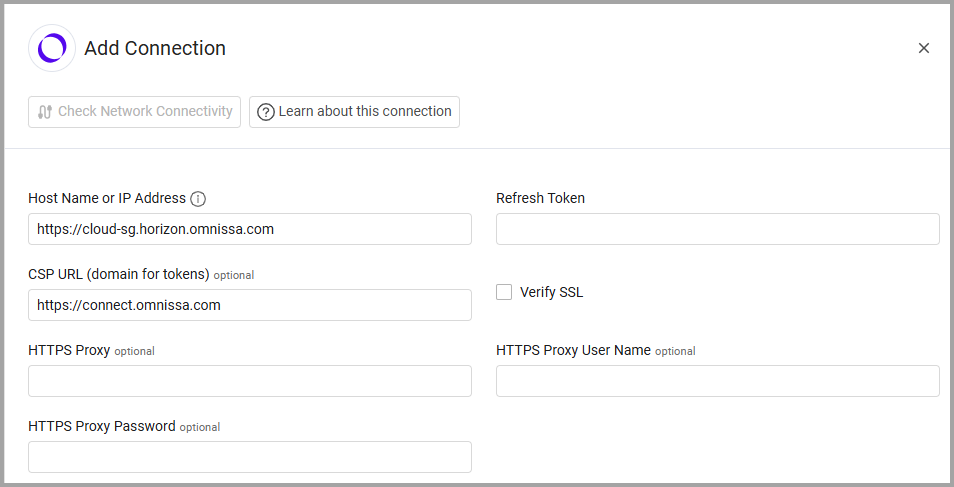Open Learn about this connection
Viewport: 954px width, 487px height.
pos(354,112)
